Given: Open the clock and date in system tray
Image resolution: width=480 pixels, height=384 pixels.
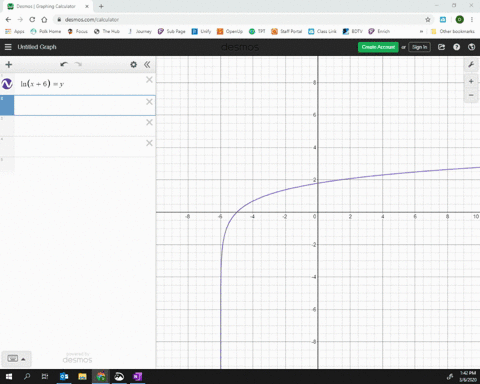Looking at the screenshot, I should click(x=468, y=377).
